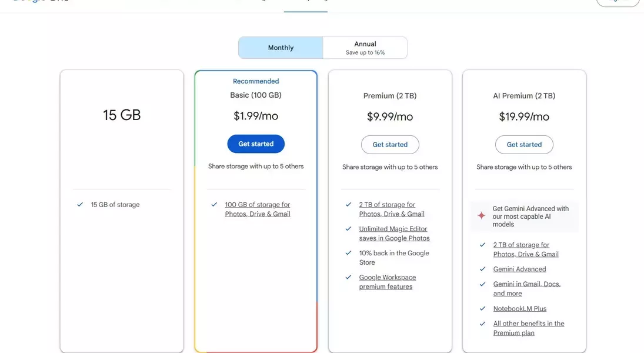Click checkmark beside 100 GB of storage

click(214, 204)
